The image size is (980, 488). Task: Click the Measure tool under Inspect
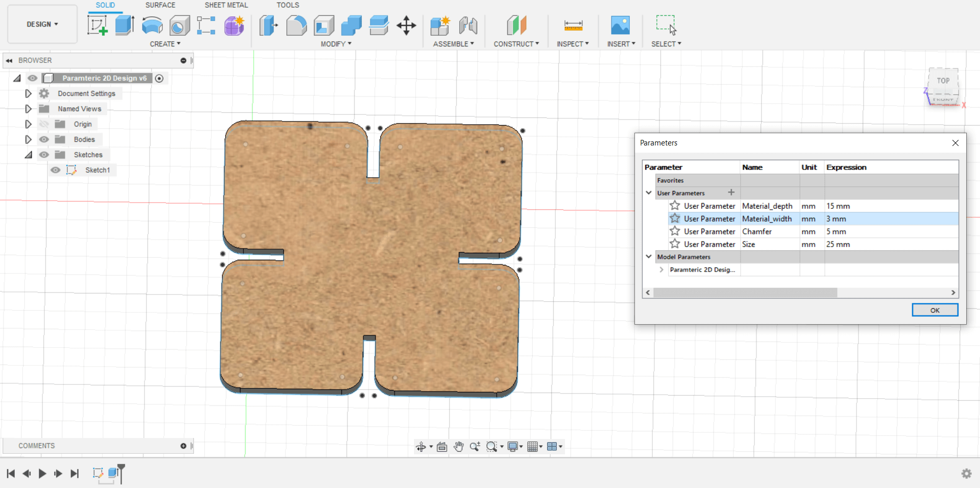pos(573,25)
